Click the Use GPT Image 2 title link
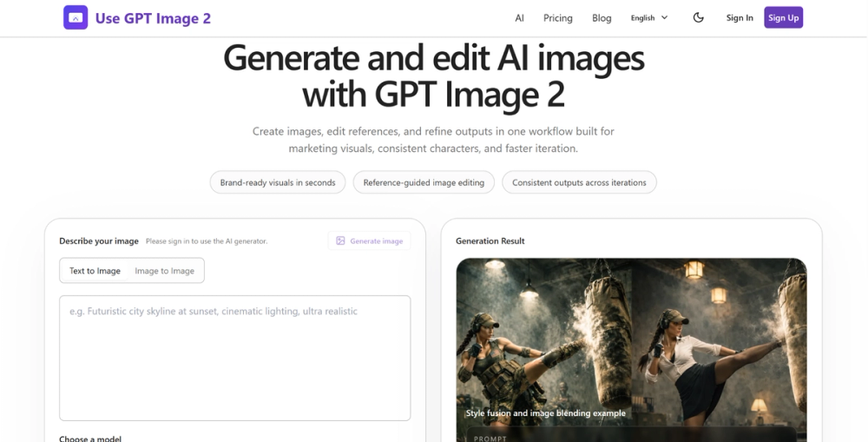Screen dimensions: 868x442 point(153,17)
